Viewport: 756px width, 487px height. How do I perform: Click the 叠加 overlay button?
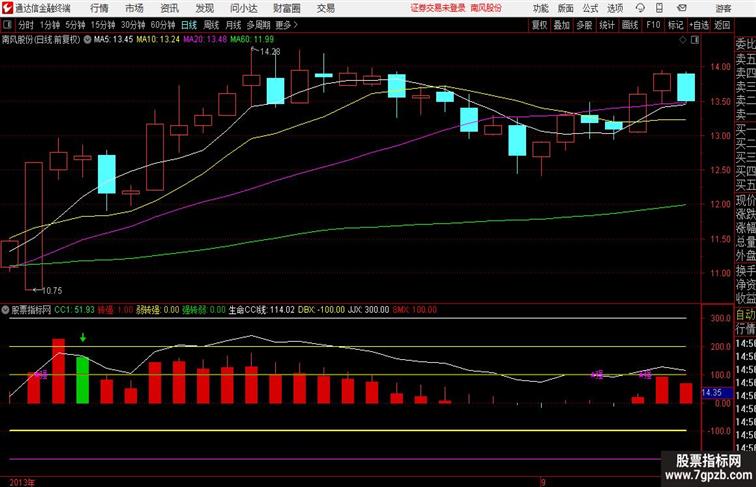[562, 25]
